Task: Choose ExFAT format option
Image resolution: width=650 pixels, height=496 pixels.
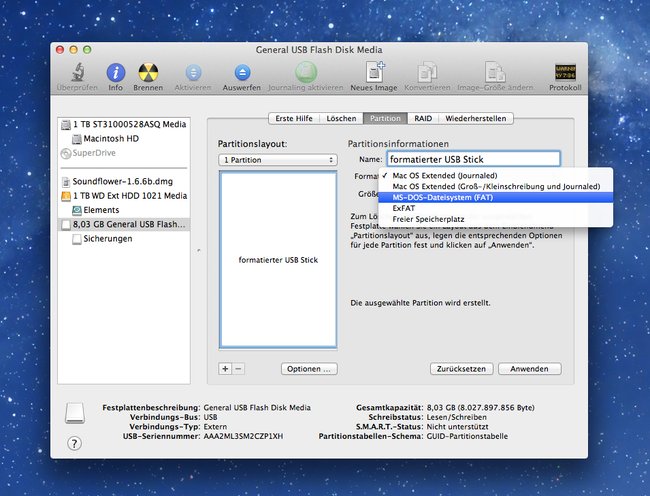Action: click(x=496, y=208)
